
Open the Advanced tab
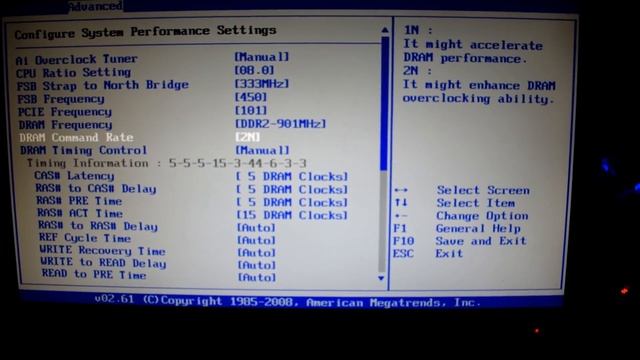click(95, 6)
